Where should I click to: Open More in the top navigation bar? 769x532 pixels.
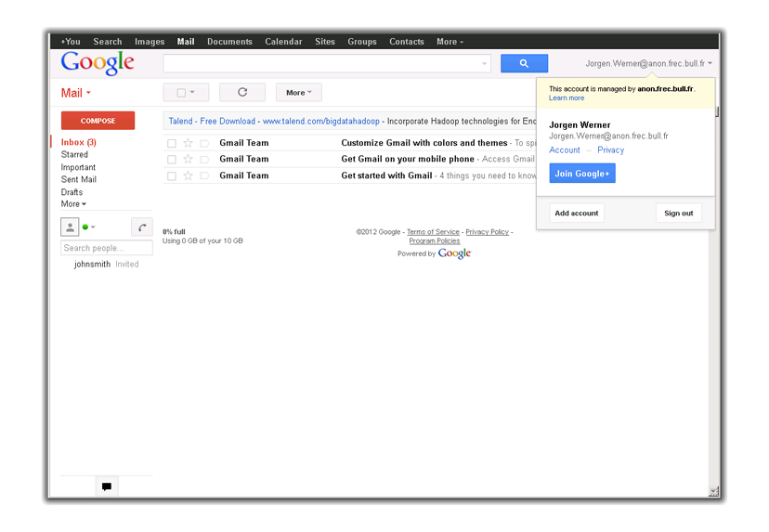pos(450,42)
